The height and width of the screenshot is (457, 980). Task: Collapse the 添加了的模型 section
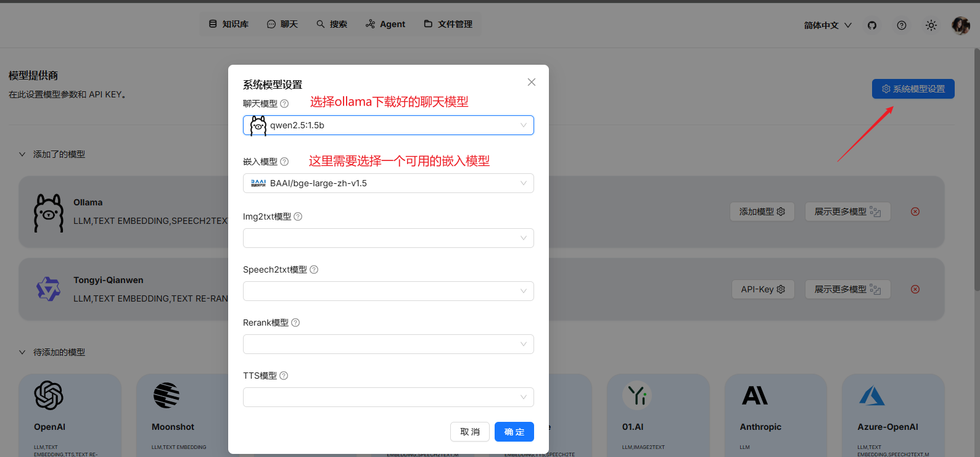[22, 154]
